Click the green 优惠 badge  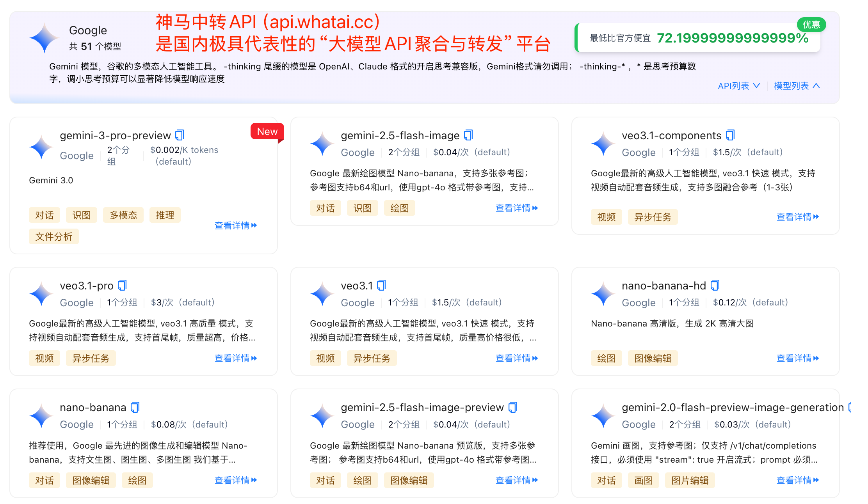[811, 24]
